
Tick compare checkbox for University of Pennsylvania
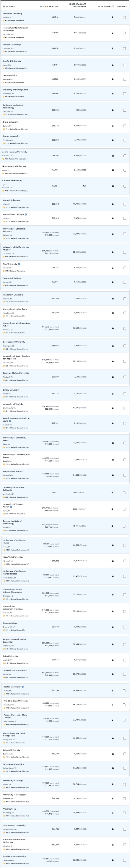click(124, 94)
